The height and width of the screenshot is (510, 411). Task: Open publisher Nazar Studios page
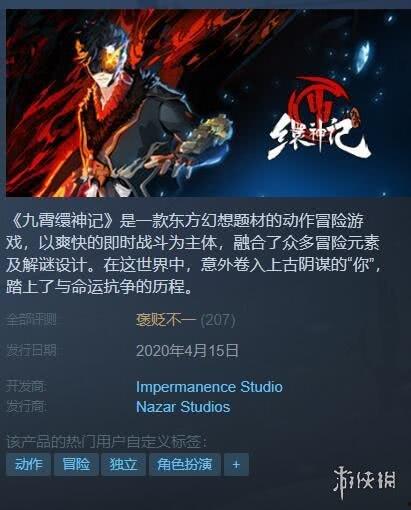(183, 407)
